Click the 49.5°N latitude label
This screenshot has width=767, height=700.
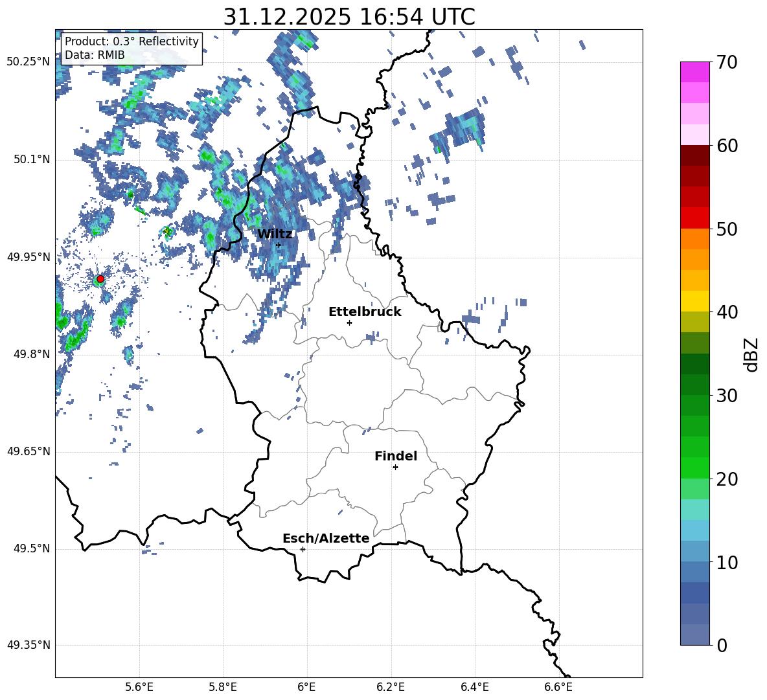pyautogui.click(x=32, y=548)
